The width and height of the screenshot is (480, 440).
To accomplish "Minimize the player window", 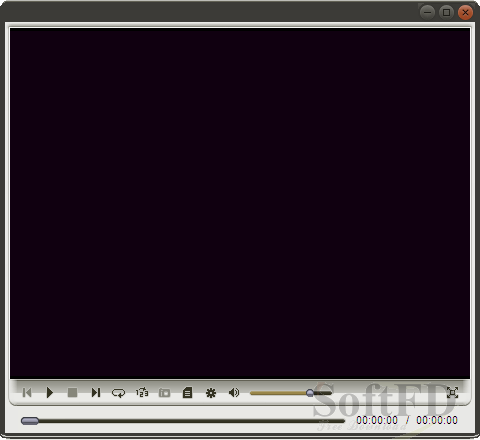I will pos(427,13).
